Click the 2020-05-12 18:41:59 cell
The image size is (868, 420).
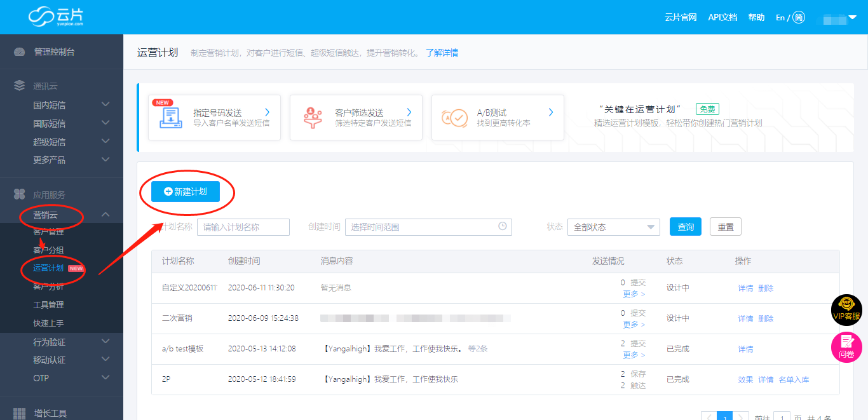[x=262, y=379]
